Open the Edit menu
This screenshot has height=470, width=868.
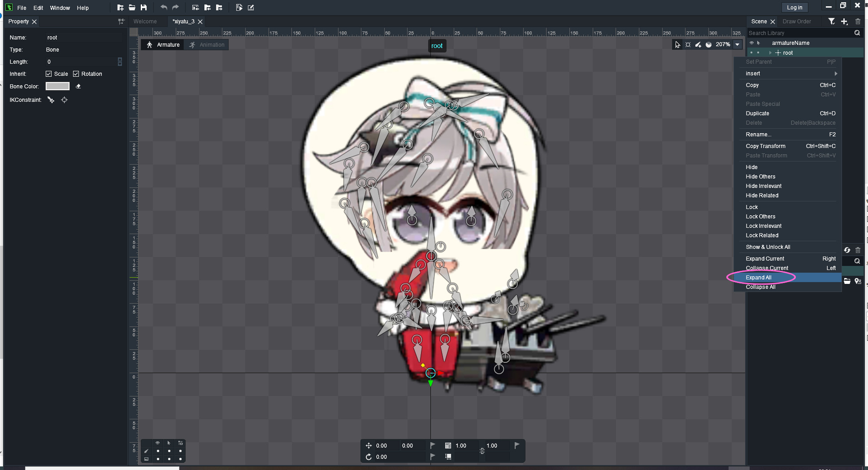point(38,8)
